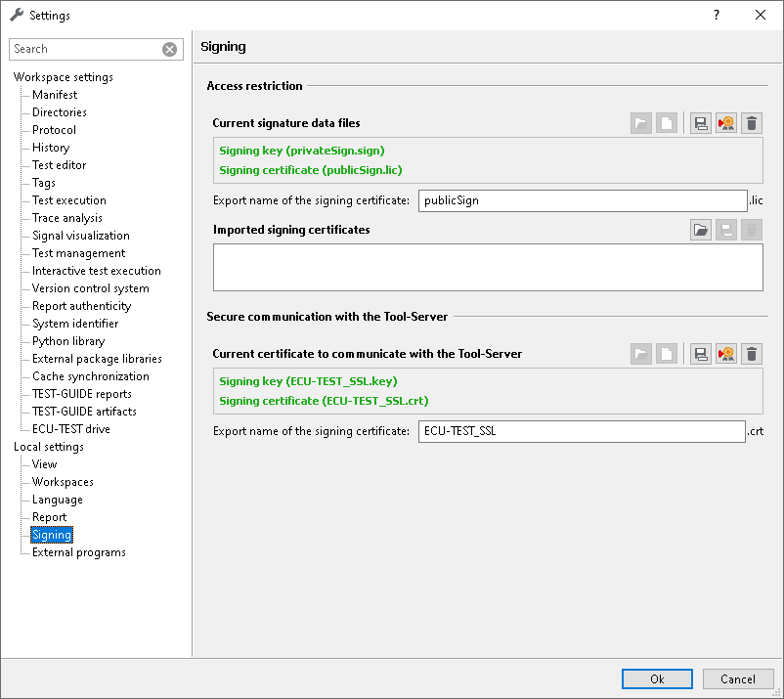Open the Manifest settings page
The height and width of the screenshot is (699, 784).
tap(55, 95)
